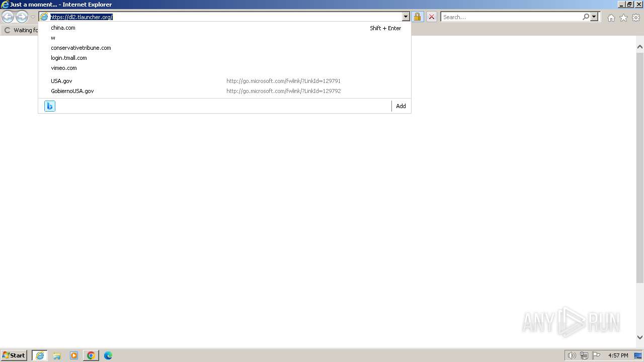Image resolution: width=644 pixels, height=362 pixels.
Task: Go back with the Back arrow button
Action: (8, 17)
